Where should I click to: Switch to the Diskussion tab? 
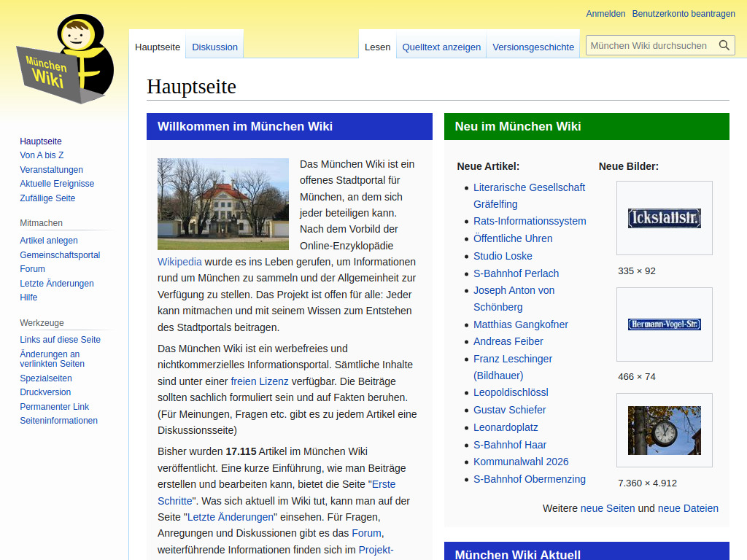pos(214,47)
